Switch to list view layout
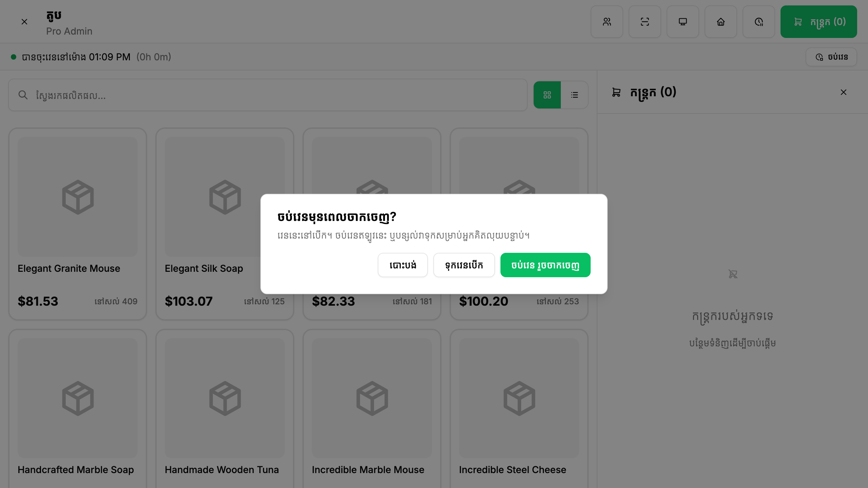This screenshot has width=868, height=488. [x=574, y=95]
